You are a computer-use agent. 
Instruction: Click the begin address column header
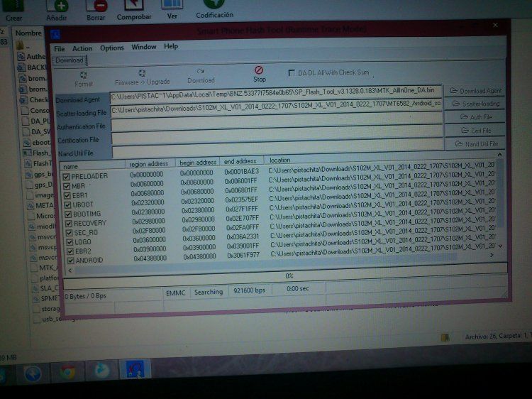[197, 163]
